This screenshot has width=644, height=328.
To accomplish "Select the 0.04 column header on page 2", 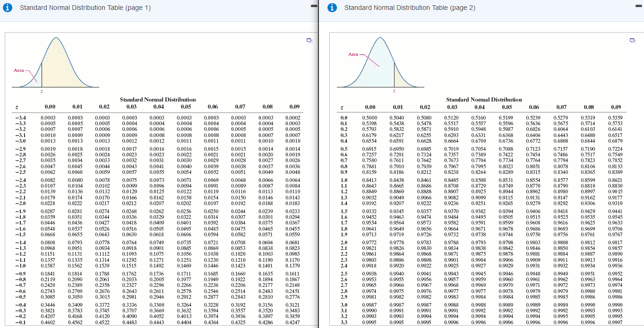I will (x=480, y=107).
